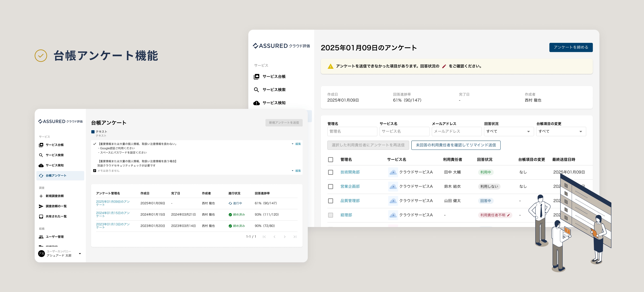Click the 管理名 filter input field
Viewport: 644px width, 292px height.
(352, 131)
